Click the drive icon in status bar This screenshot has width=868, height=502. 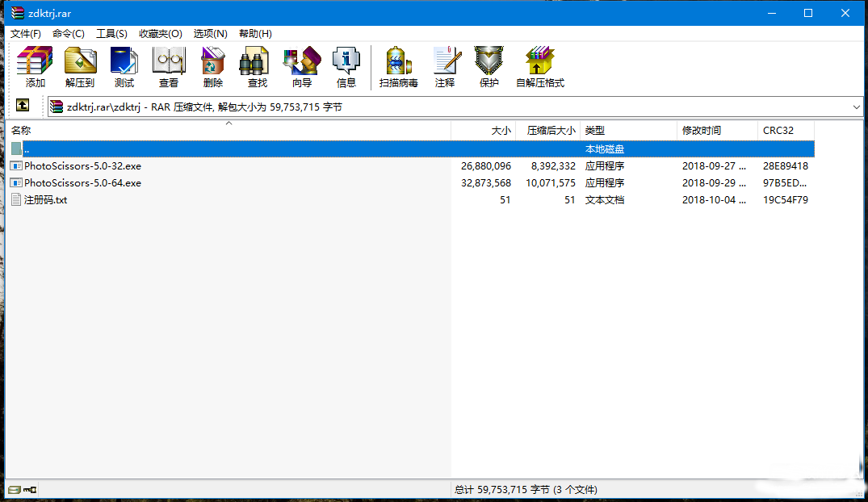15,489
